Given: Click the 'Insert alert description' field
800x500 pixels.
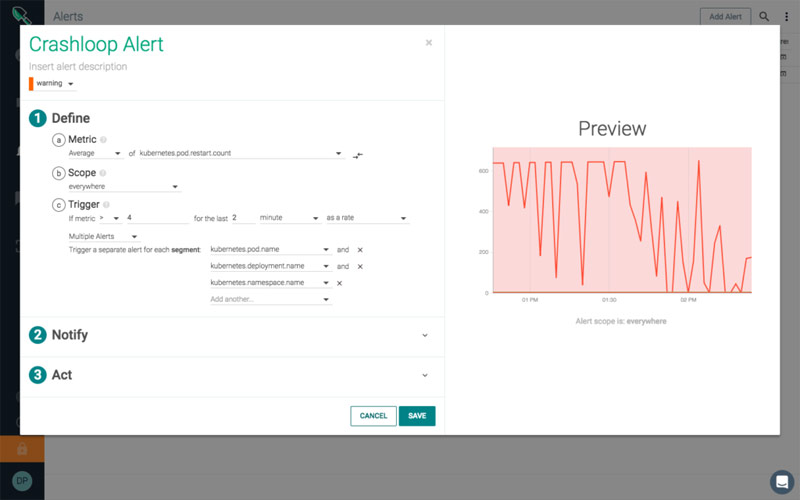Looking at the screenshot, I should (x=78, y=66).
